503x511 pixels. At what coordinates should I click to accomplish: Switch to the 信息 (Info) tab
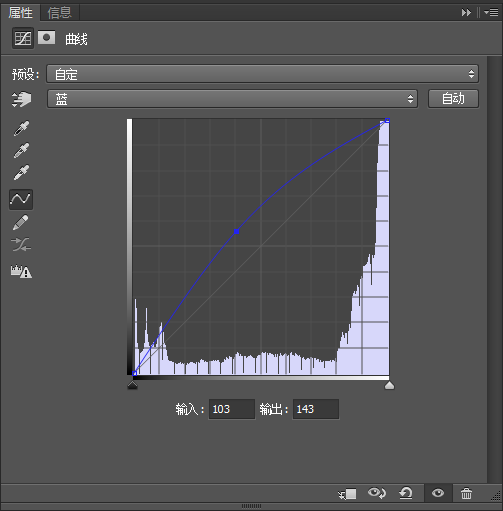[60, 13]
